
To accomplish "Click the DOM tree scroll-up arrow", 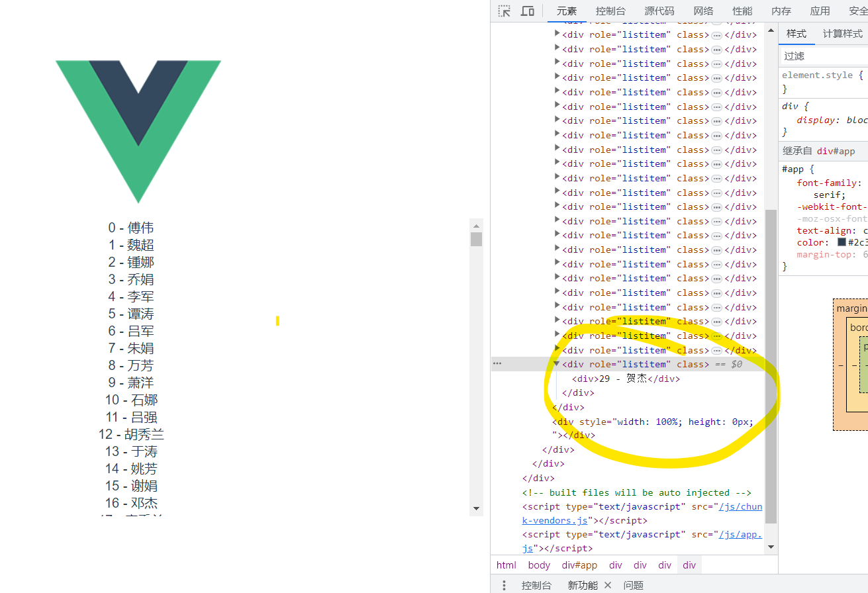I will (771, 30).
